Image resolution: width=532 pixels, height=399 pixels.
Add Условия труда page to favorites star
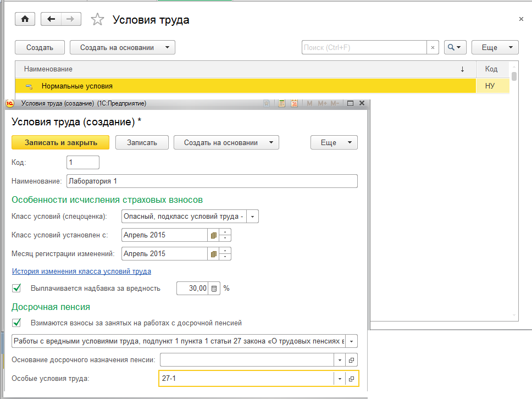tap(97, 20)
